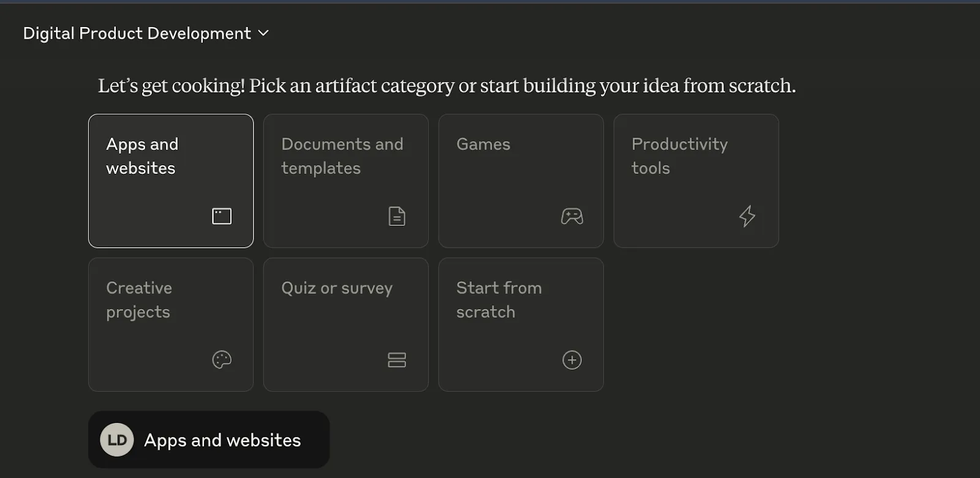Viewport: 980px width, 478px height.
Task: Click the Apps and websites chat message bubble text
Action: (222, 440)
